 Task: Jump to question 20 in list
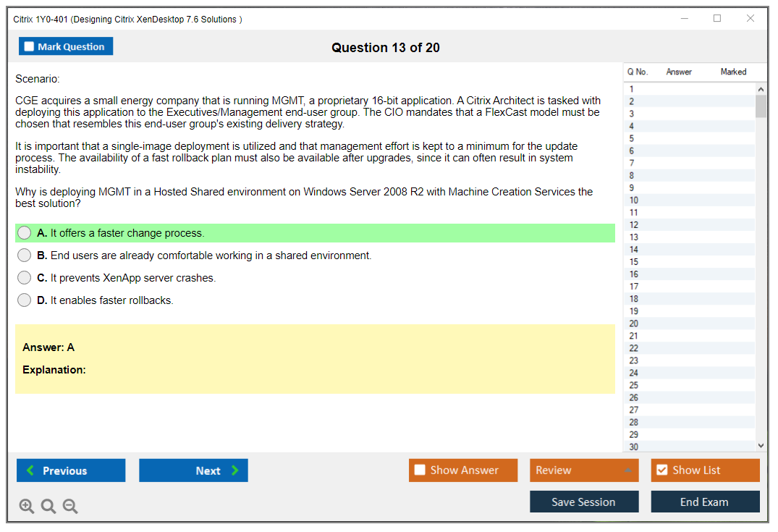click(x=634, y=324)
